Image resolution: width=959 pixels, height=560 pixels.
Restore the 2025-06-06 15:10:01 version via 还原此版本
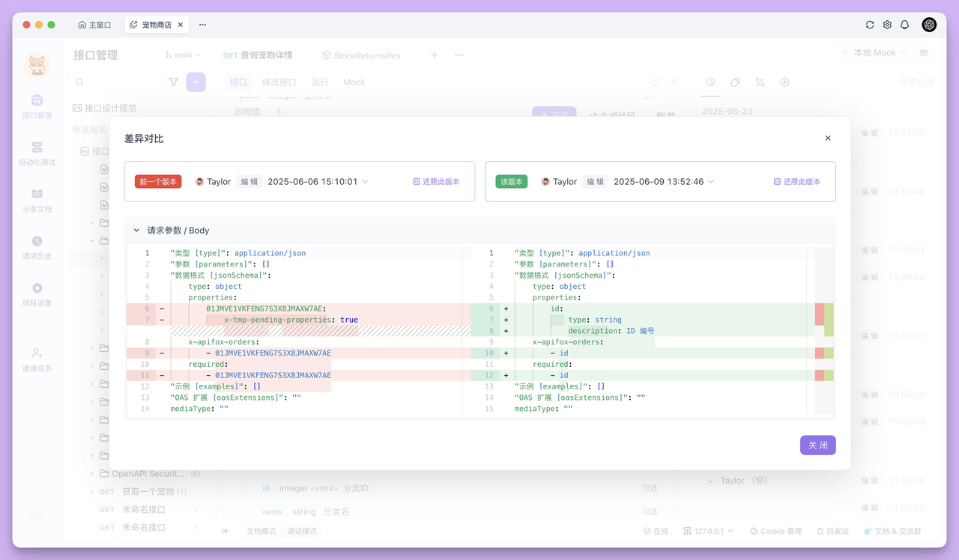tap(436, 182)
